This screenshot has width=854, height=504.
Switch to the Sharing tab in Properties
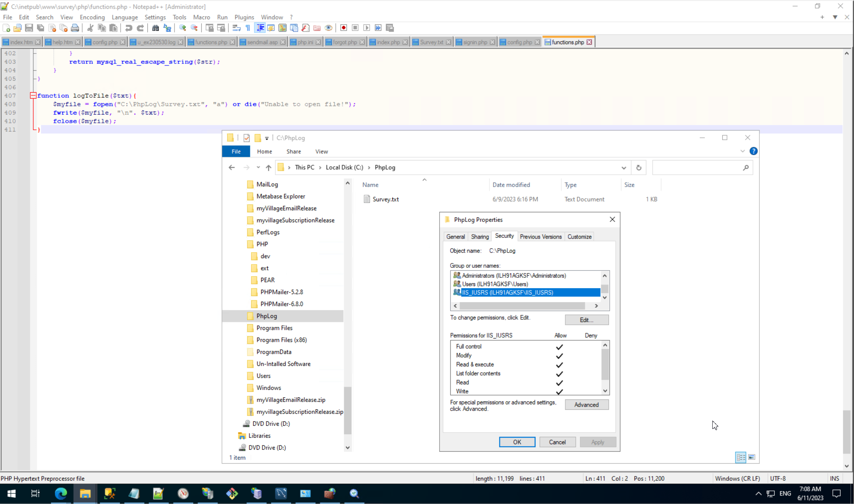[x=480, y=237]
